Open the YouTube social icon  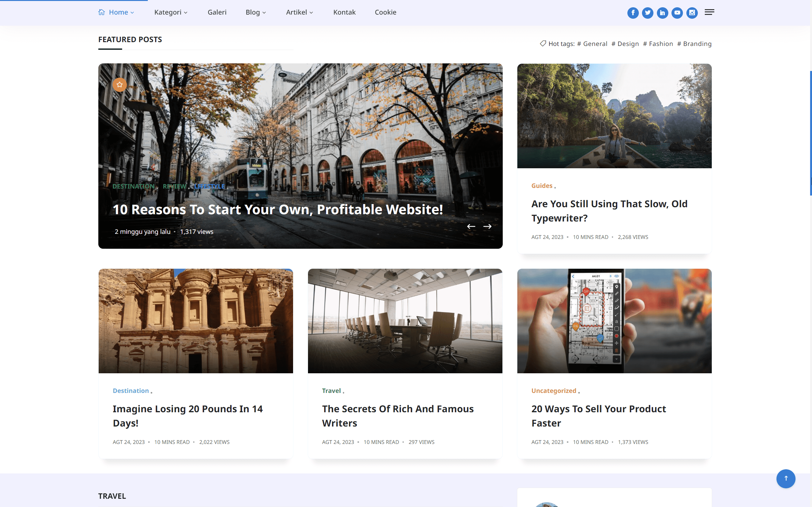[677, 13]
